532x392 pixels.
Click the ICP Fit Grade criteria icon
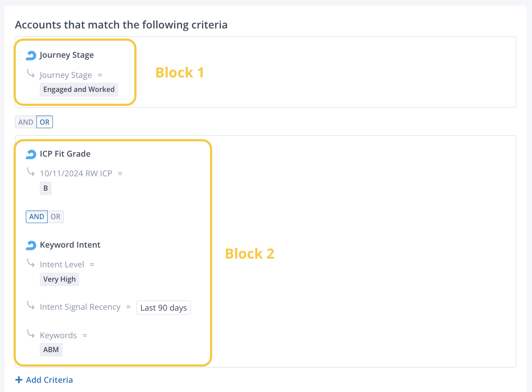[31, 154]
